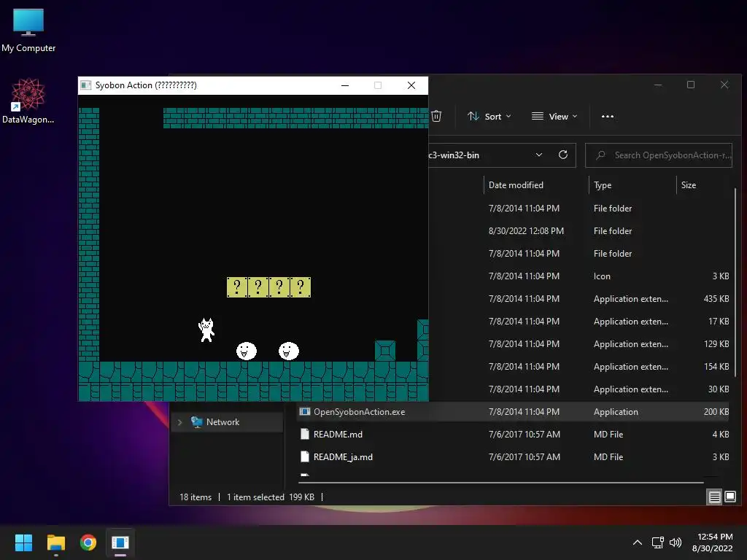747x560 pixels.
Task: Click the Search OpenSyobonAction field
Action: tap(659, 155)
